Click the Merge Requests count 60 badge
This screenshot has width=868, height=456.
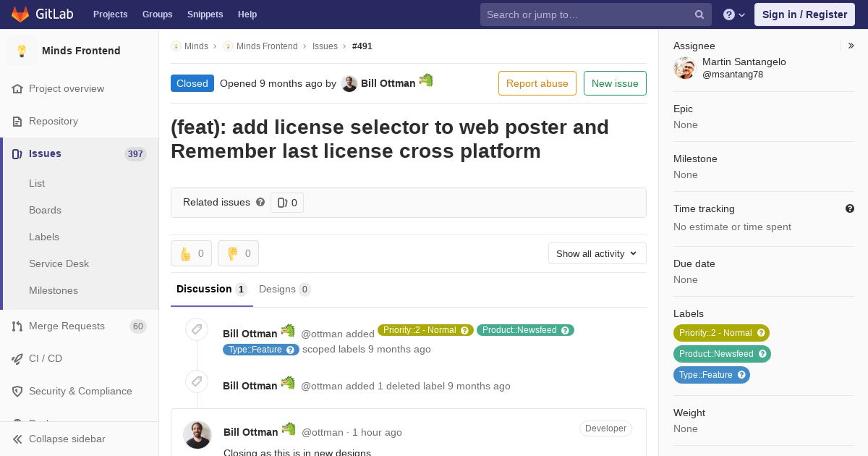(138, 326)
